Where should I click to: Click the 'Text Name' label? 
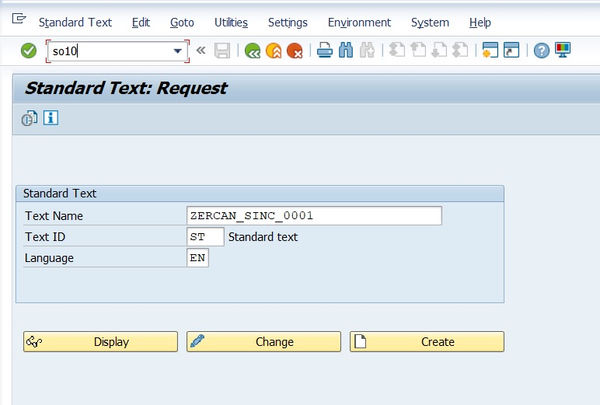[x=54, y=216]
